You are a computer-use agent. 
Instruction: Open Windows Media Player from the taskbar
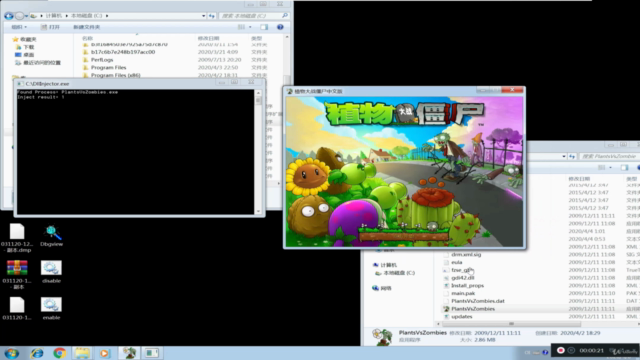(x=104, y=353)
